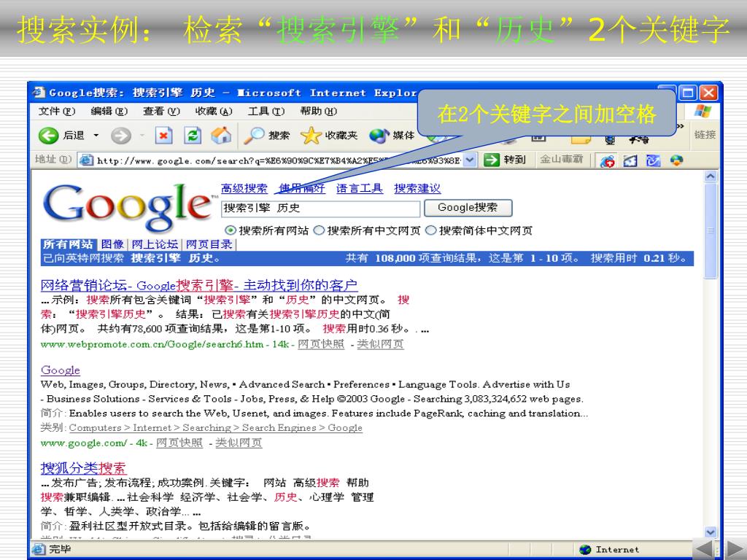Screen dimensions: 747x560
Task: Refresh the page with green arrows icon
Action: pyautogui.click(x=193, y=136)
